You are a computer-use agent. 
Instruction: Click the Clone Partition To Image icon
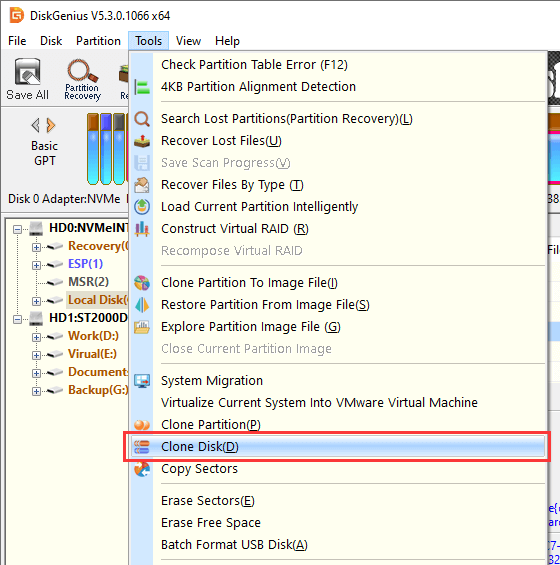click(142, 283)
